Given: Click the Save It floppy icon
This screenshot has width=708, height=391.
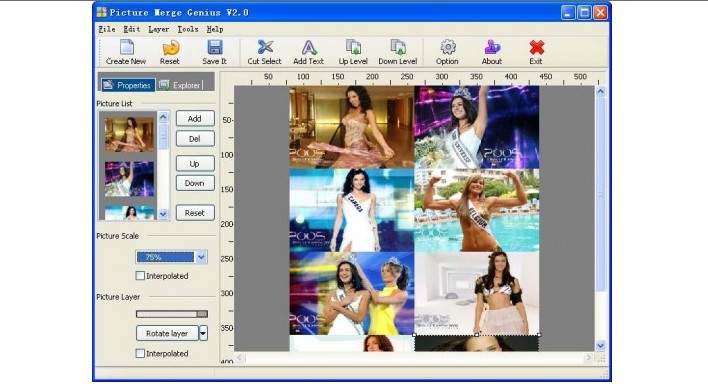Looking at the screenshot, I should (214, 47).
